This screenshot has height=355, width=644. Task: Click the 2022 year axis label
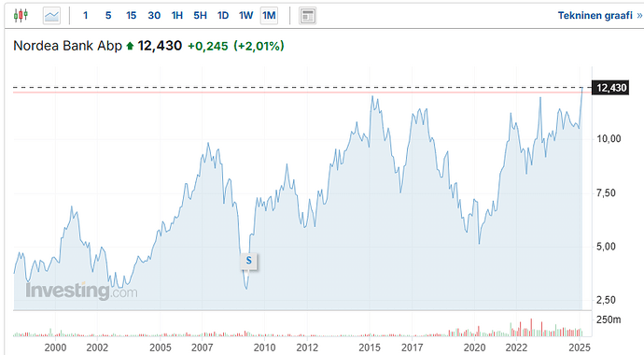[516, 348]
